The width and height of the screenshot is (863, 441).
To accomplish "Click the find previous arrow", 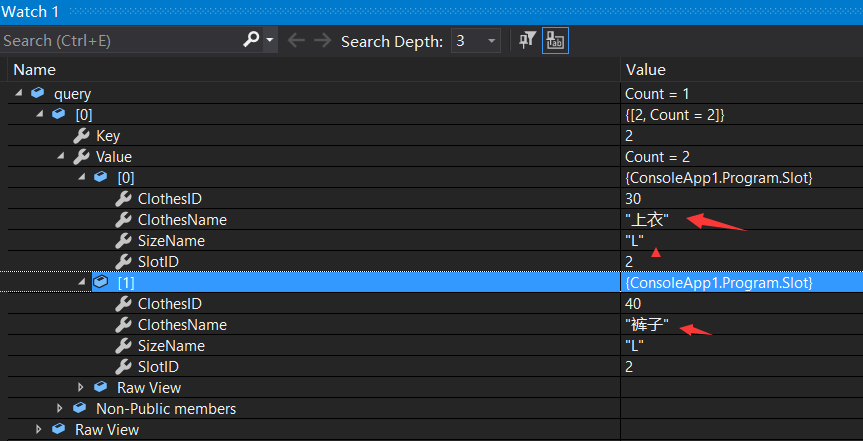I will tap(296, 41).
